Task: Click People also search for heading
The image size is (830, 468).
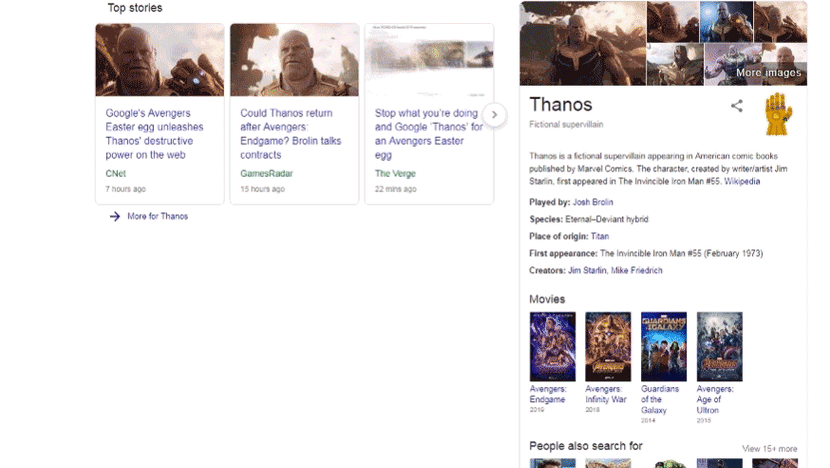Action: coord(586,446)
